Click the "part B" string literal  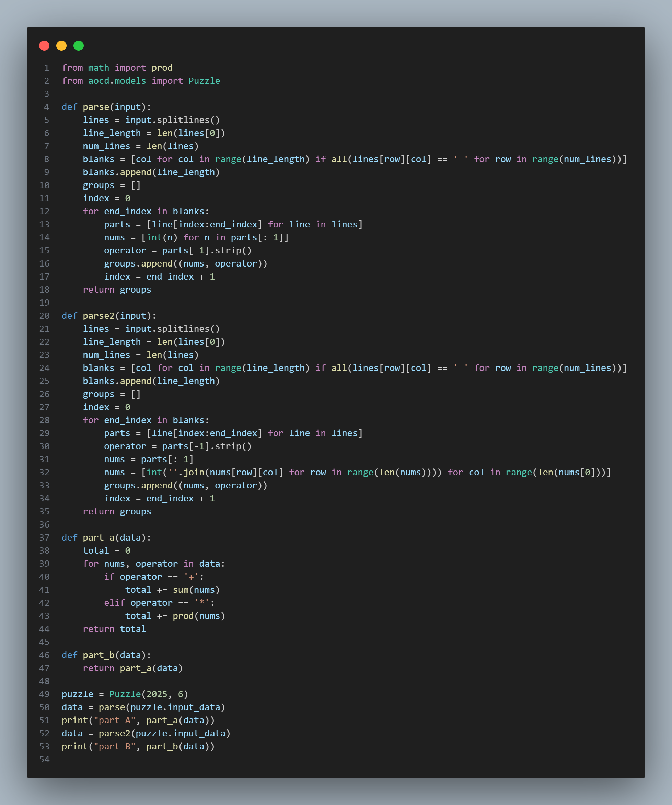coord(114,746)
